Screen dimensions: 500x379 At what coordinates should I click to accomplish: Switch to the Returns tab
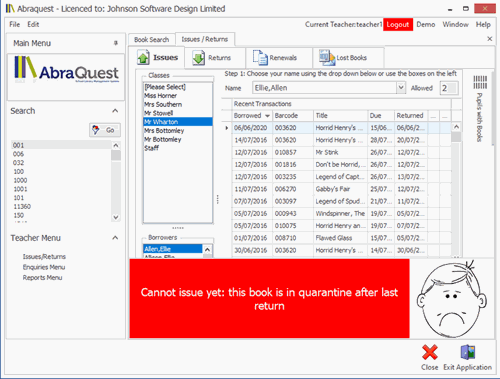coord(212,58)
